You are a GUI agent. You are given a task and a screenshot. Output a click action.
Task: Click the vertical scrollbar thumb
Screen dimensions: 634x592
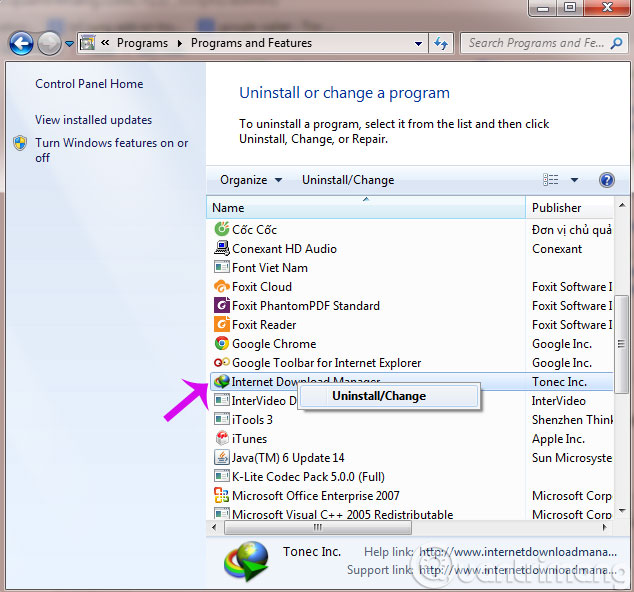621,344
